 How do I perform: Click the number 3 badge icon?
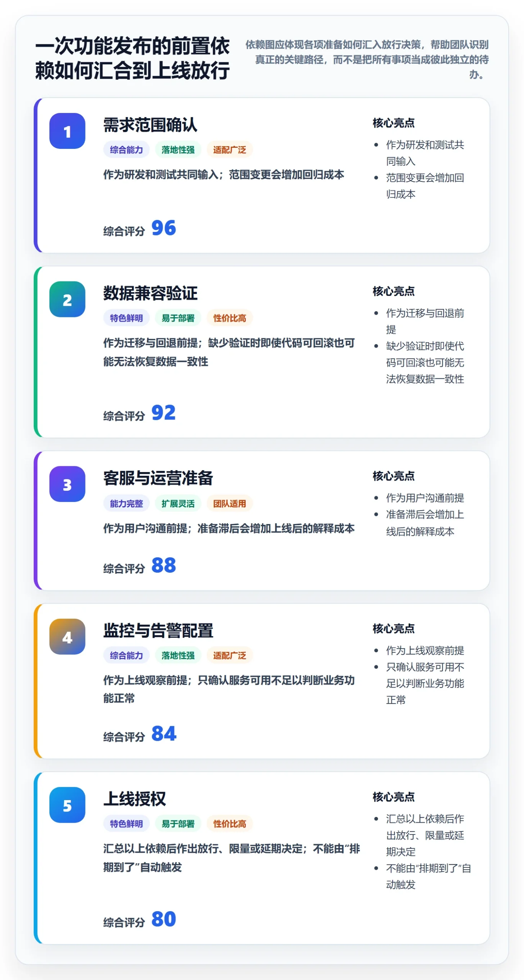(67, 484)
